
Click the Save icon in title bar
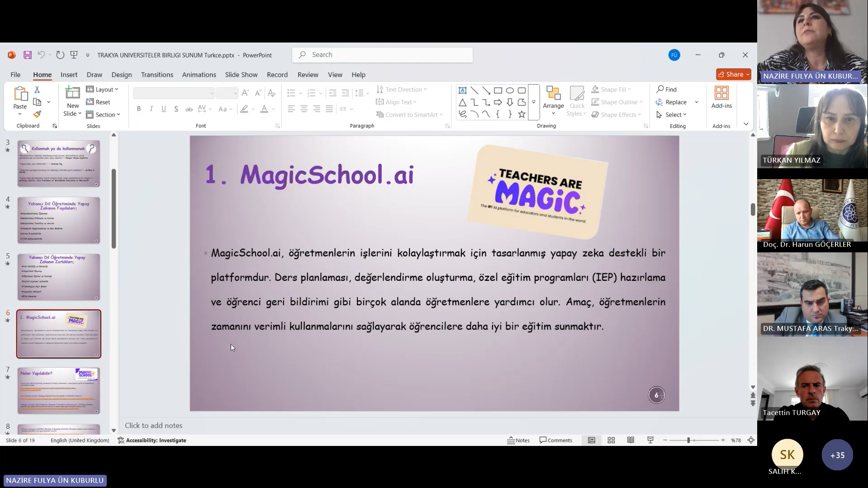(x=28, y=55)
